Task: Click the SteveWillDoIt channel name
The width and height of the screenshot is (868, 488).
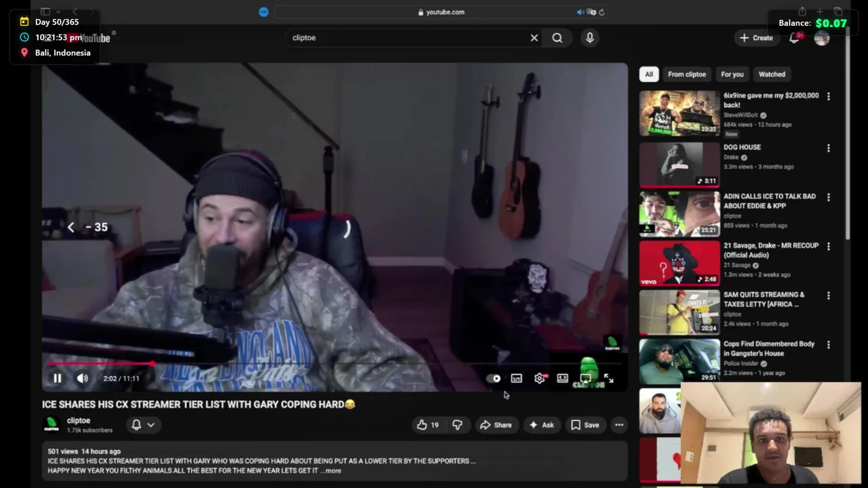Action: coord(741,115)
